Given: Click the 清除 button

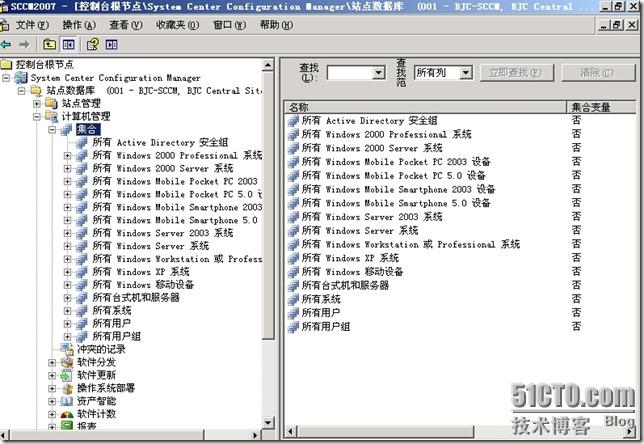Looking at the screenshot, I should coord(598,73).
